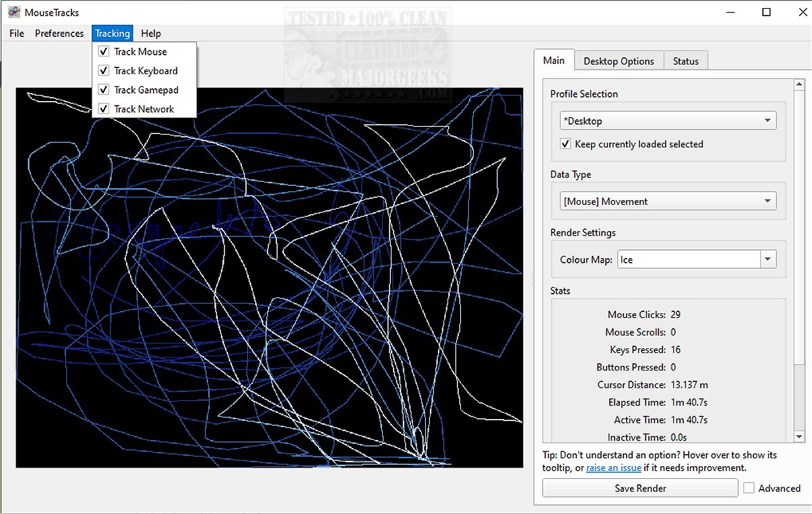Open the File menu
Viewport: 812px width, 514px height.
click(17, 34)
